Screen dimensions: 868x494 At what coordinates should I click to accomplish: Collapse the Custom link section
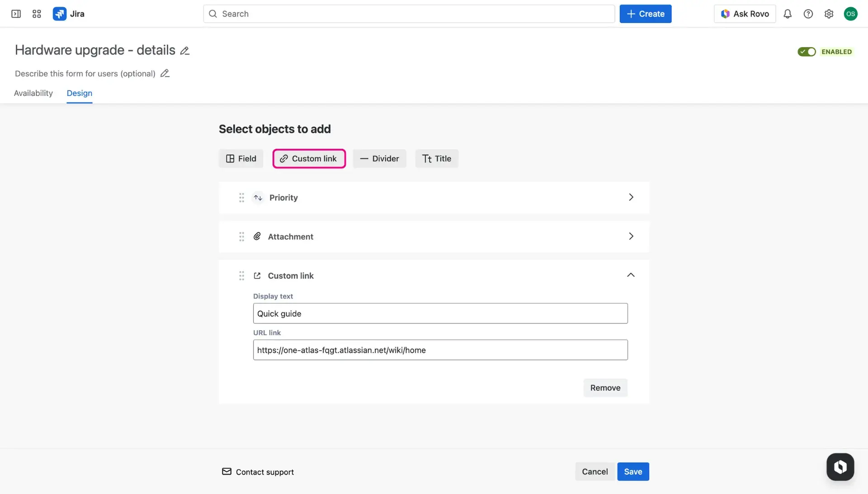click(631, 275)
